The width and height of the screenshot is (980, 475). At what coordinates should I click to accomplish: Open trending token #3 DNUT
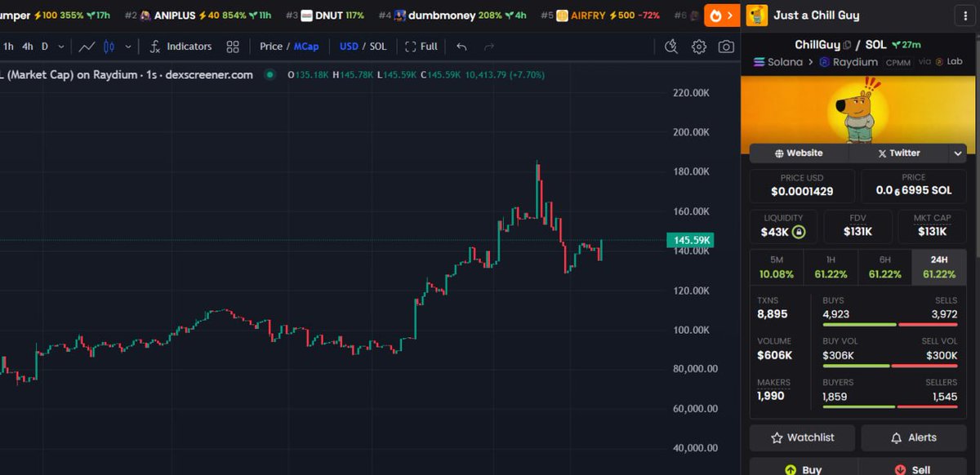pos(324,16)
